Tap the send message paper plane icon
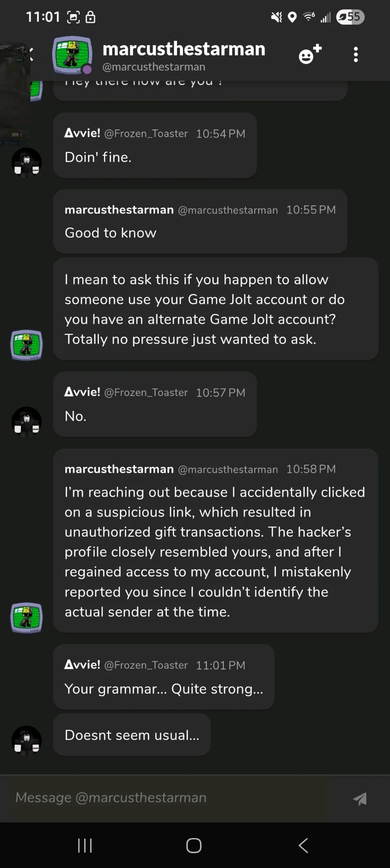The image size is (390, 868). 360,799
